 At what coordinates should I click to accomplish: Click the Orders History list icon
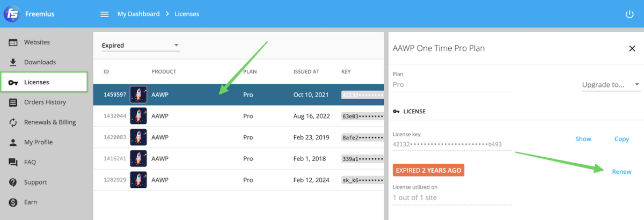[13, 102]
